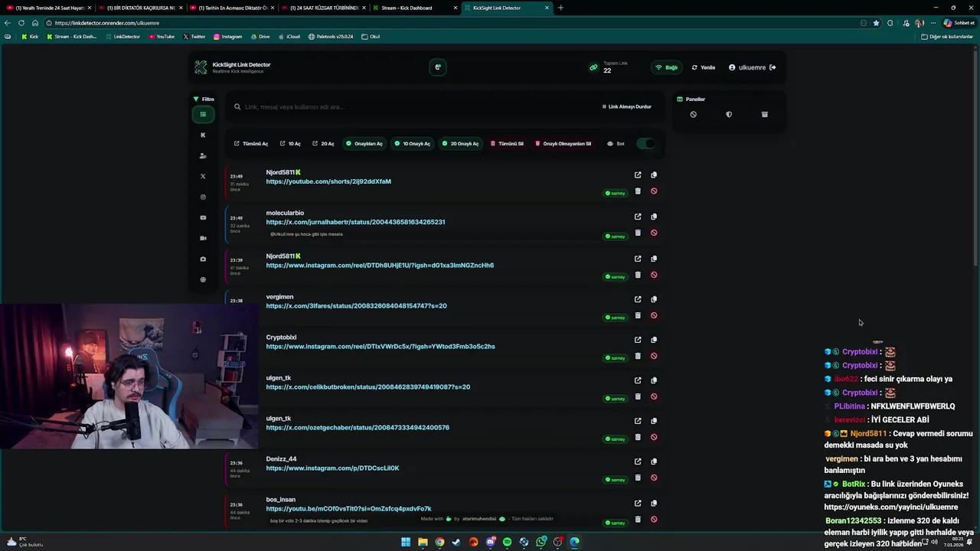The width and height of the screenshot is (980, 551).
Task: Toggle the Bot switch
Action: 645,144
